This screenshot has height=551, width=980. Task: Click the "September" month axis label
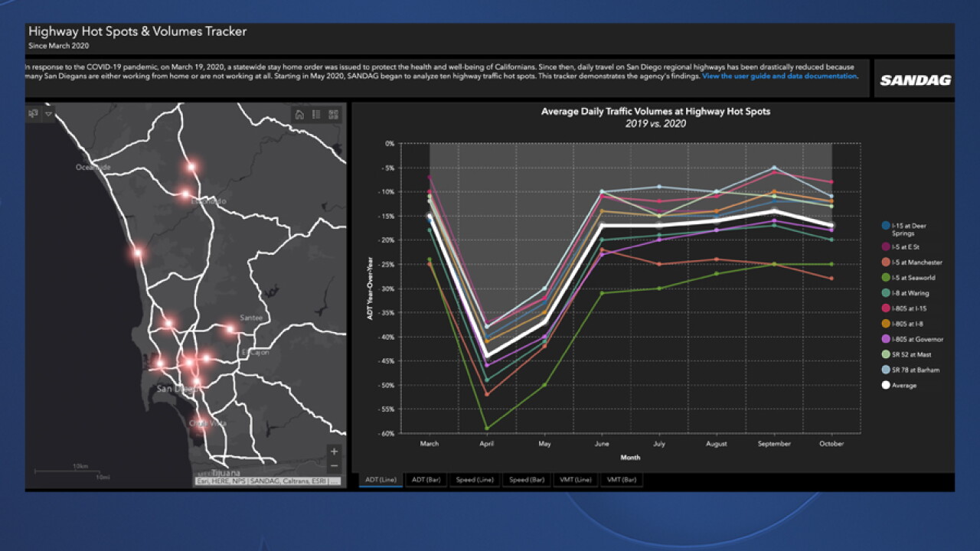pyautogui.click(x=774, y=444)
